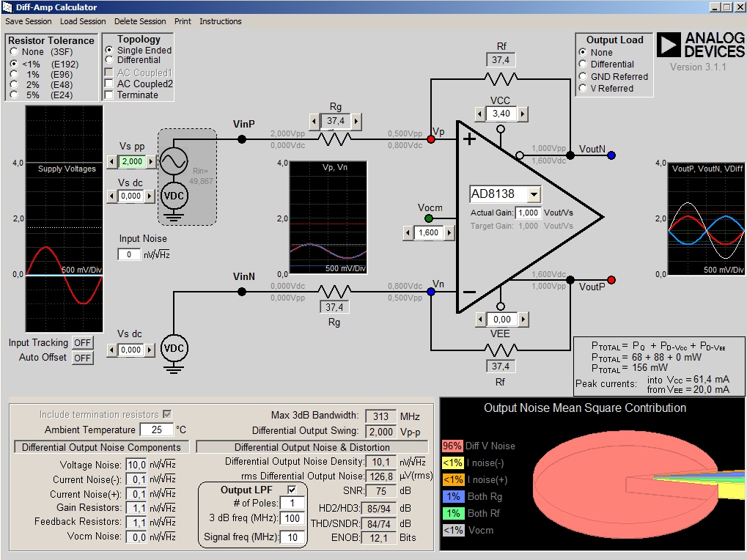Select <1% (E192) resistor tolerance
747x560 pixels.
pyautogui.click(x=14, y=64)
